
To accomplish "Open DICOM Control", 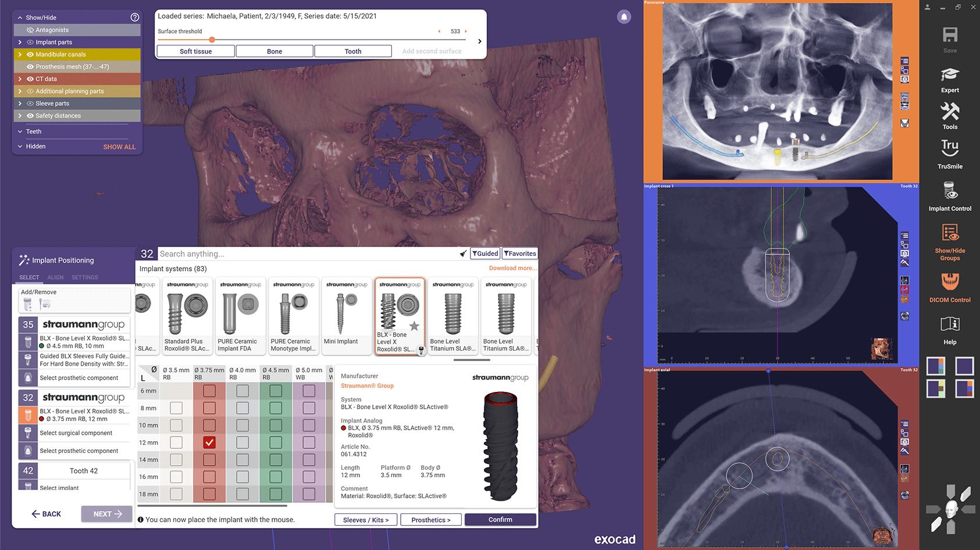I will (x=950, y=281).
